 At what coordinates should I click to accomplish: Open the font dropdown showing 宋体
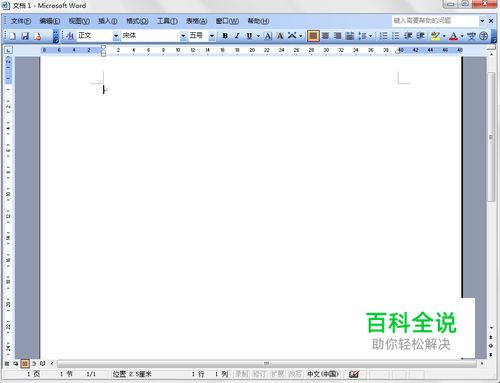click(183, 36)
